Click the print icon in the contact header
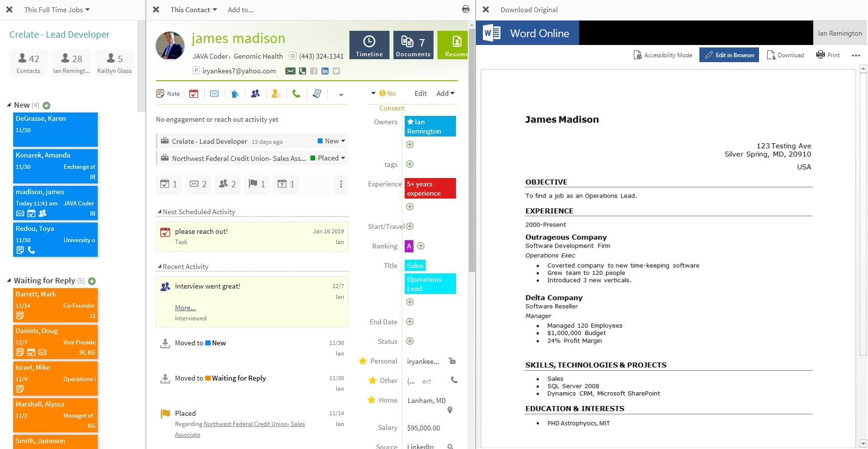Image resolution: width=868 pixels, height=449 pixels. [x=465, y=9]
